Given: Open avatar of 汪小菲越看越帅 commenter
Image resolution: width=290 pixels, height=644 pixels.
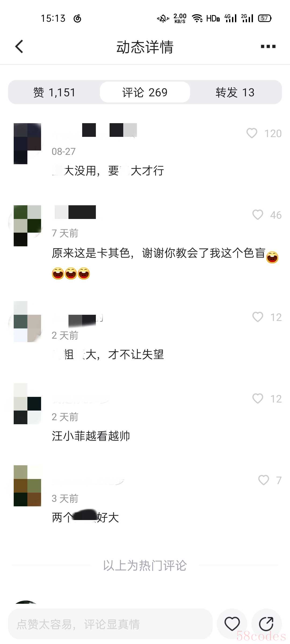Looking at the screenshot, I should (x=27, y=404).
